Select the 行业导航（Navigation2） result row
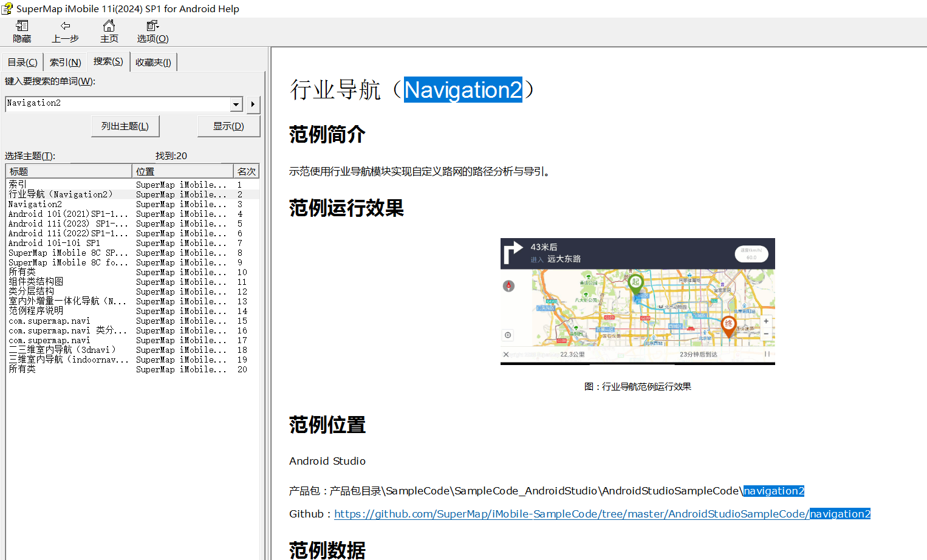Screen dimensions: 927x560 132,194
